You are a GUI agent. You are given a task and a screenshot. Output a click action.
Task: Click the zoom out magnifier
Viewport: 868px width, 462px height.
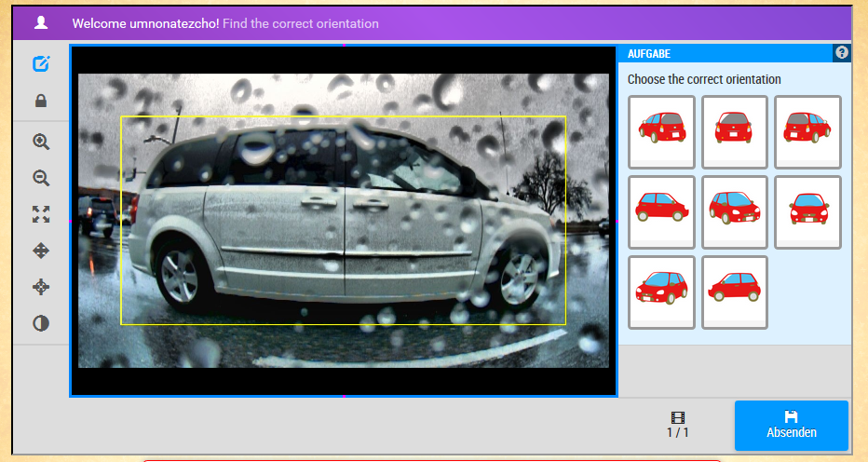pos(41,178)
